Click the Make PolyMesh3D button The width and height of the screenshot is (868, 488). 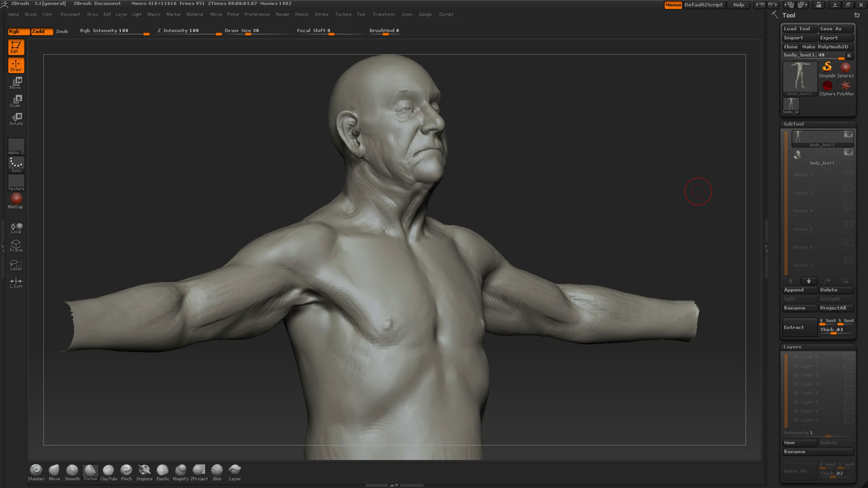click(x=827, y=47)
